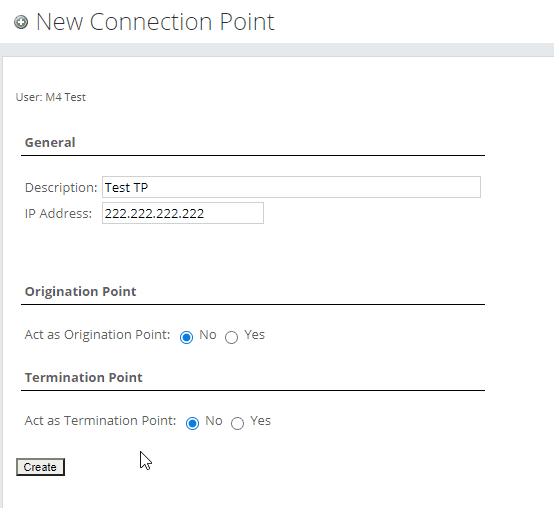Screen dimensions: 554x508
Task: Select No radio for Termination Point
Action: (192, 423)
